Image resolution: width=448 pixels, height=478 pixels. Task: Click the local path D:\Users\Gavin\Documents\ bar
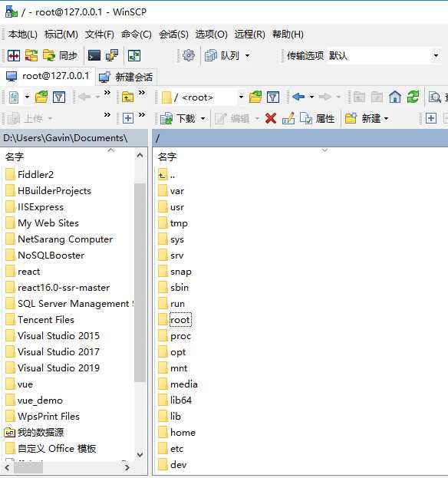click(74, 138)
